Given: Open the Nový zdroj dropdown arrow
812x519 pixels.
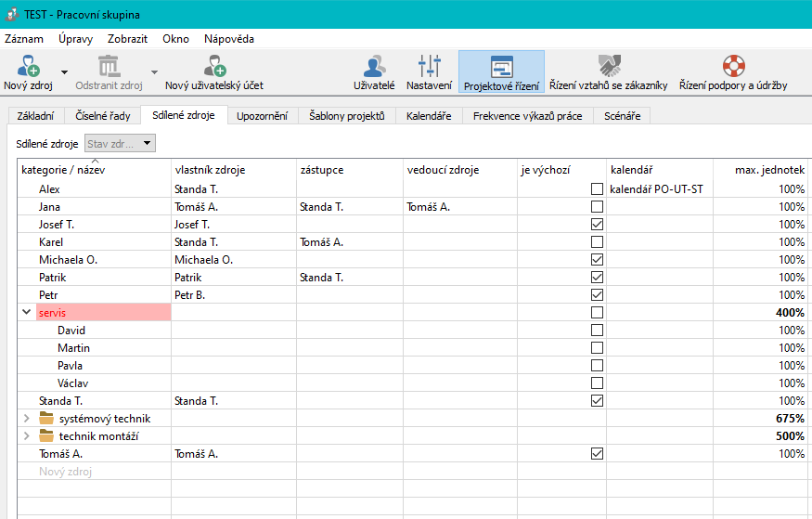Looking at the screenshot, I should (x=64, y=71).
